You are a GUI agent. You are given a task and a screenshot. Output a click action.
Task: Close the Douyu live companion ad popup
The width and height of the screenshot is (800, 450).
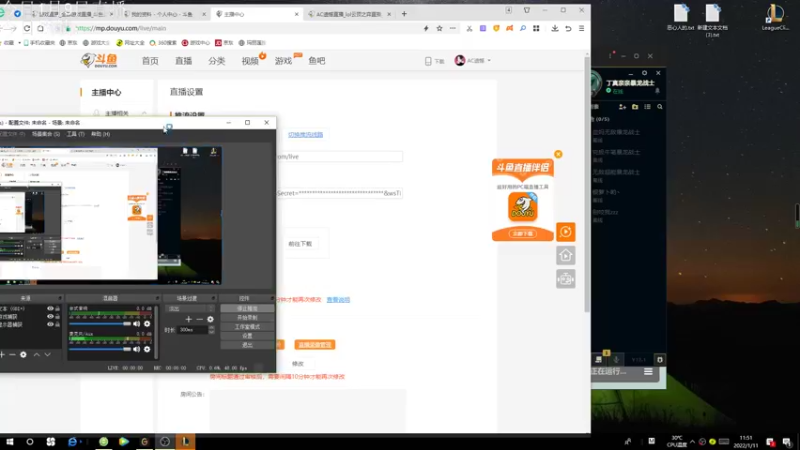point(558,154)
